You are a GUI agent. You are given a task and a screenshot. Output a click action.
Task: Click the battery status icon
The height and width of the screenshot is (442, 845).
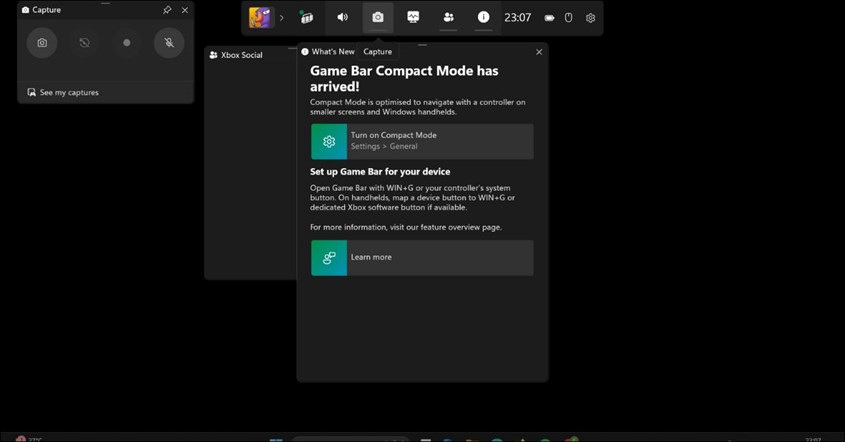tap(549, 18)
